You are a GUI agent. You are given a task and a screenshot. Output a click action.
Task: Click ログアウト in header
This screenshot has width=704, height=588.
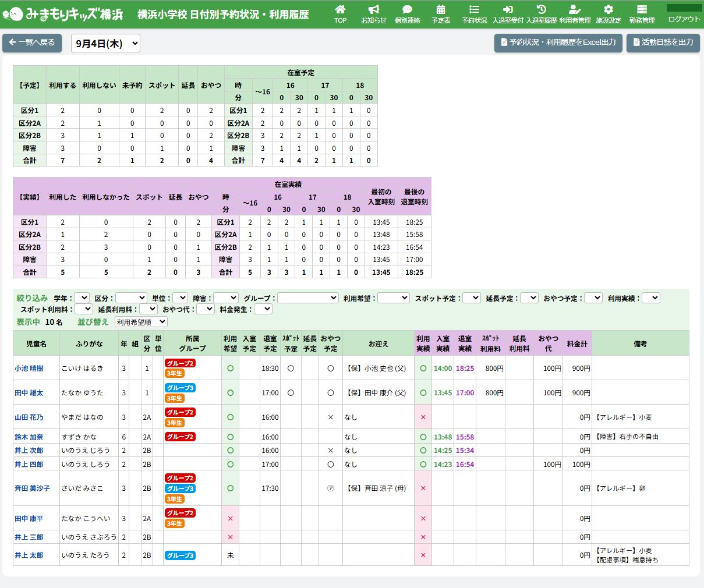click(684, 19)
